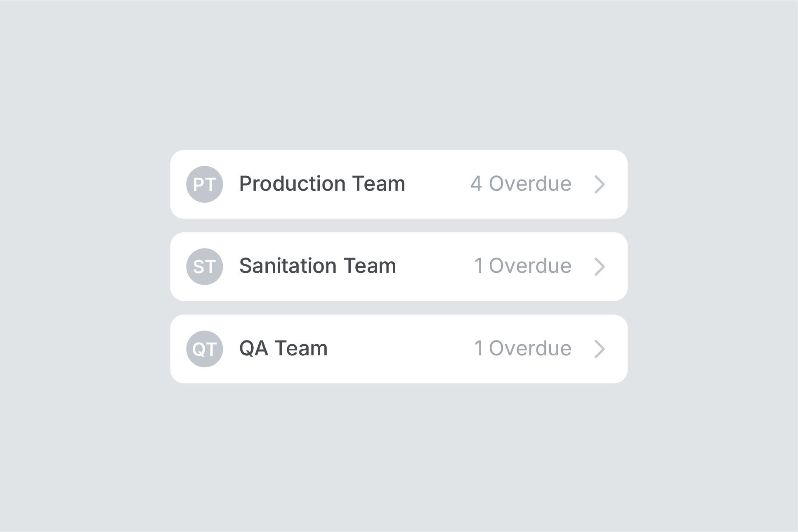Image resolution: width=798 pixels, height=532 pixels.
Task: Open the Sanitation Team label
Action: pos(318,266)
